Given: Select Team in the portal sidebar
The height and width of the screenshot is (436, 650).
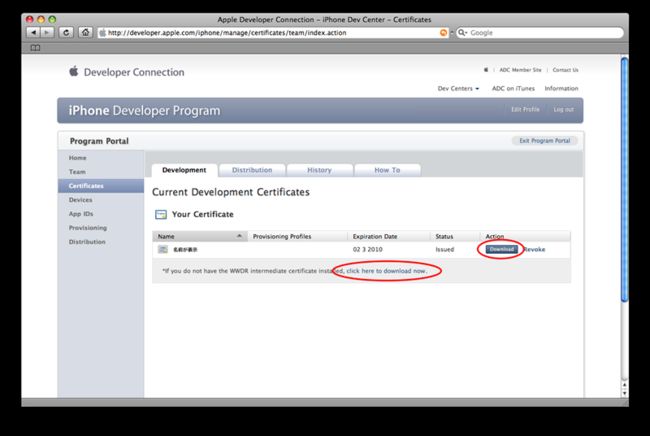Looking at the screenshot, I should [x=77, y=172].
